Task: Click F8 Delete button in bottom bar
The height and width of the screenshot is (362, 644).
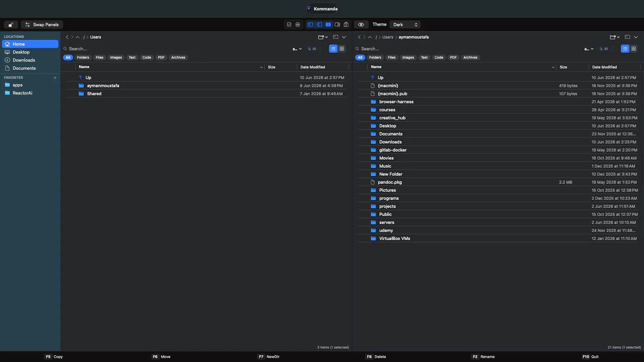Action: [x=376, y=357]
